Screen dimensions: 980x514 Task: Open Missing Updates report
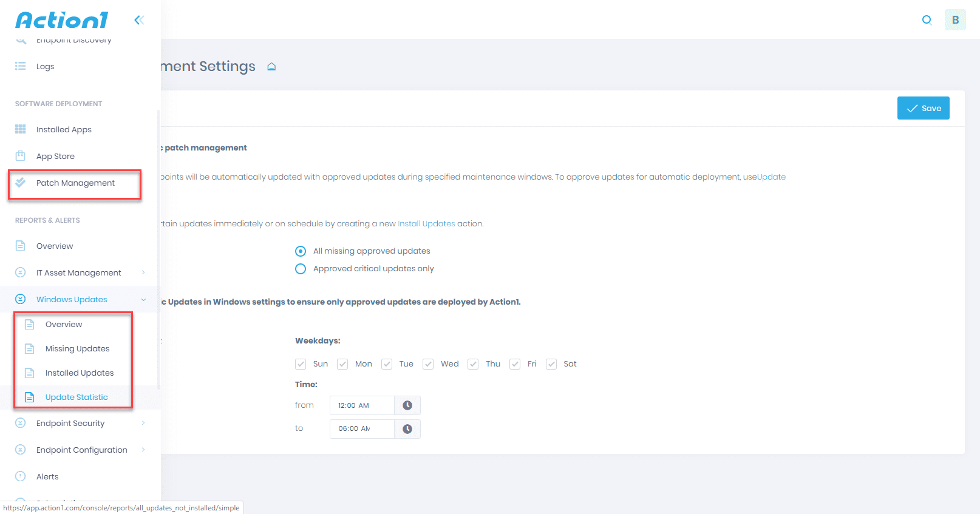tap(77, 349)
